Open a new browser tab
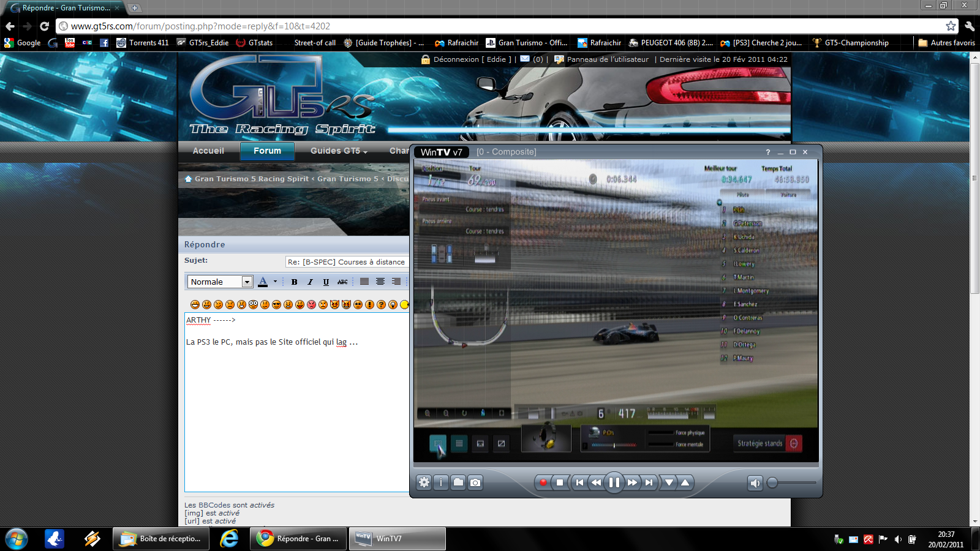980x551 pixels. click(x=134, y=8)
